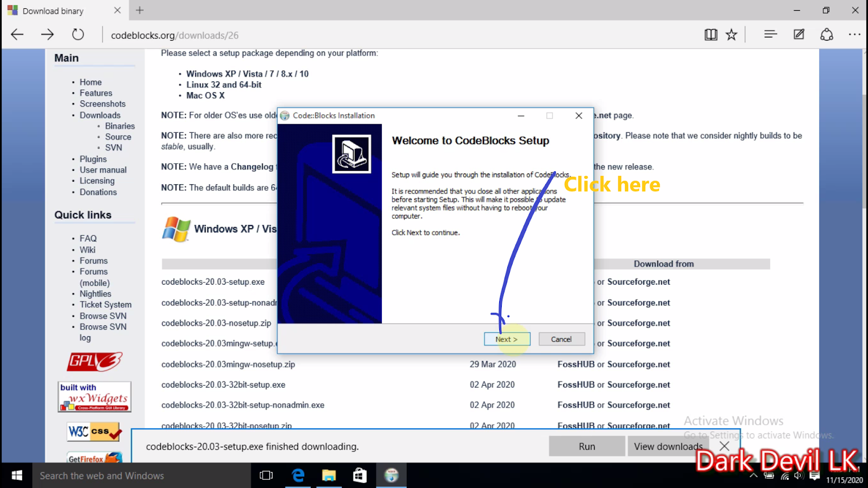Viewport: 868px width, 488px height.
Task: Open Browse SVN log link
Action: pos(103,332)
